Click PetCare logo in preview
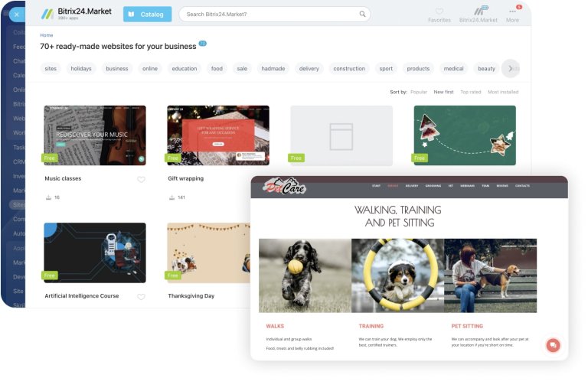588x391 pixels. click(x=284, y=186)
